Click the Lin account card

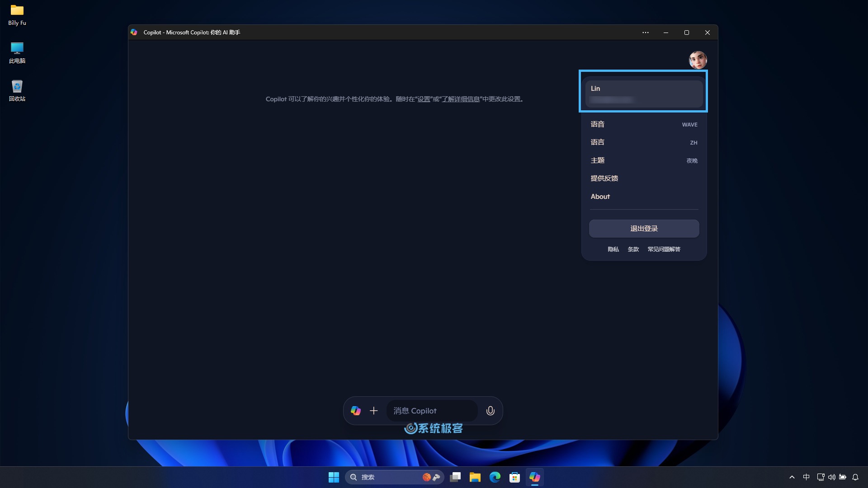pyautogui.click(x=644, y=94)
